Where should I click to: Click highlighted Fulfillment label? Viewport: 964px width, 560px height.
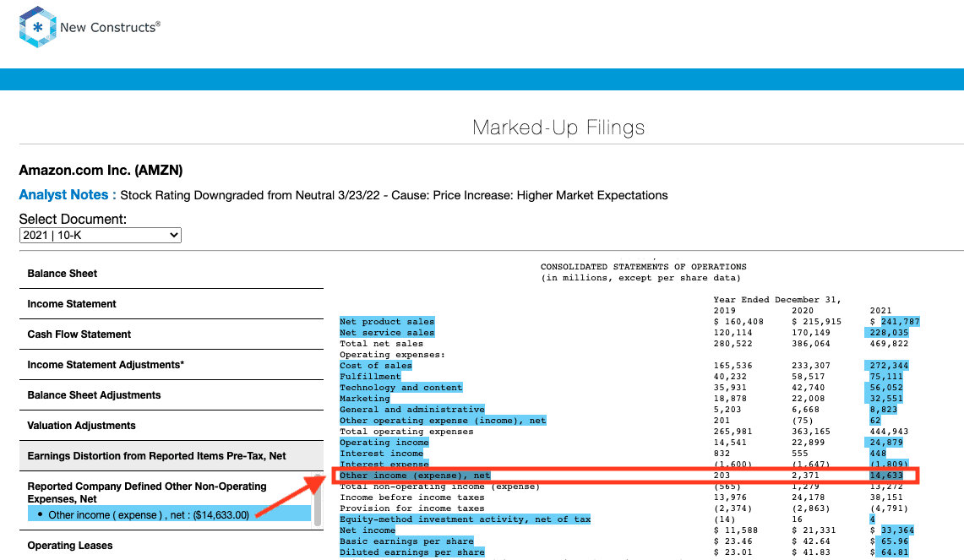(x=370, y=376)
